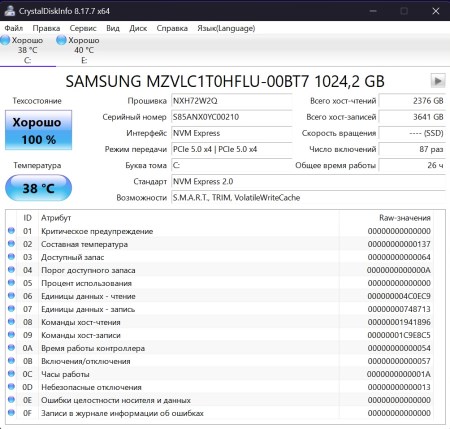Click the Буква тома field C:

coord(232,165)
